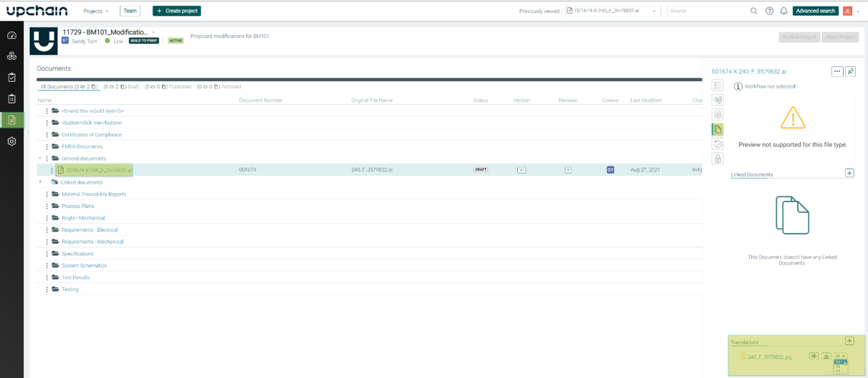The width and height of the screenshot is (868, 378).
Task: Open the project name dropdown arrow
Action: pos(153,32)
